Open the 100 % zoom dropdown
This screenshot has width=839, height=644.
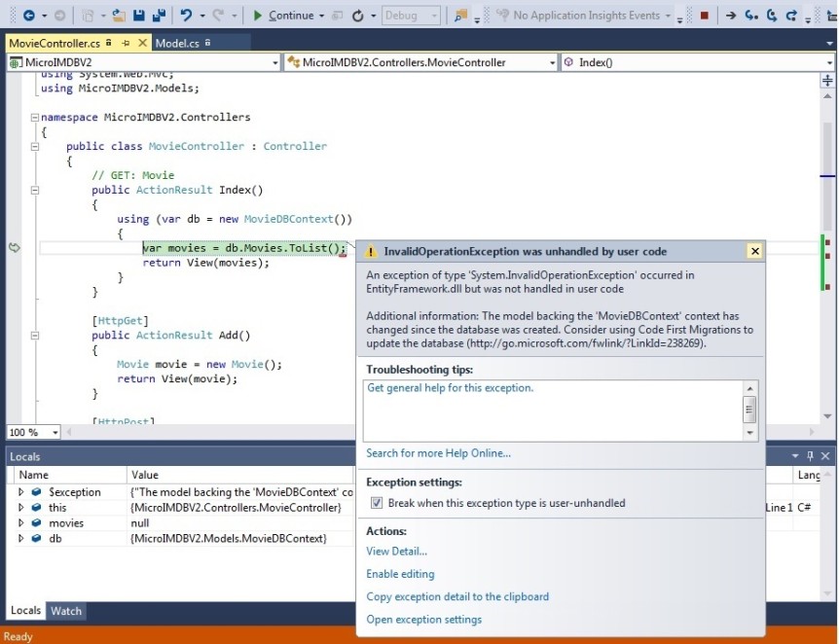(55, 432)
